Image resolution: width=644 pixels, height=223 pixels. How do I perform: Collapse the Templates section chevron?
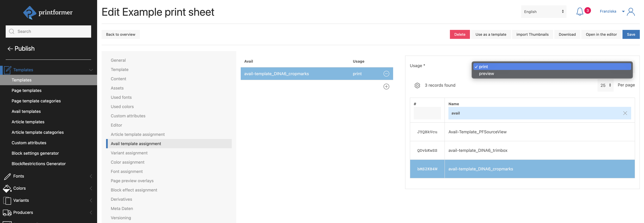coord(91,70)
